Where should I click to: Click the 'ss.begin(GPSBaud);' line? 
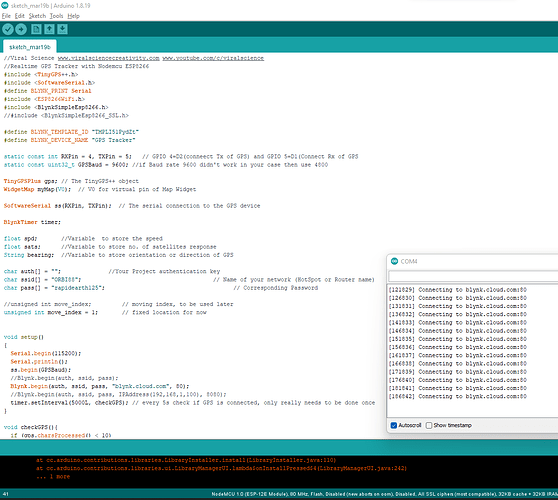tap(41, 370)
